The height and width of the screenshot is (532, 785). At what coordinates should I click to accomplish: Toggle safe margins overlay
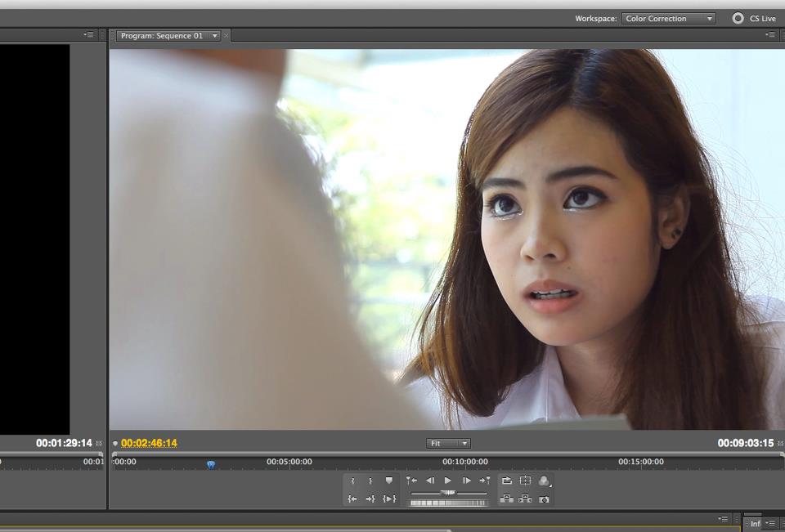tap(525, 481)
